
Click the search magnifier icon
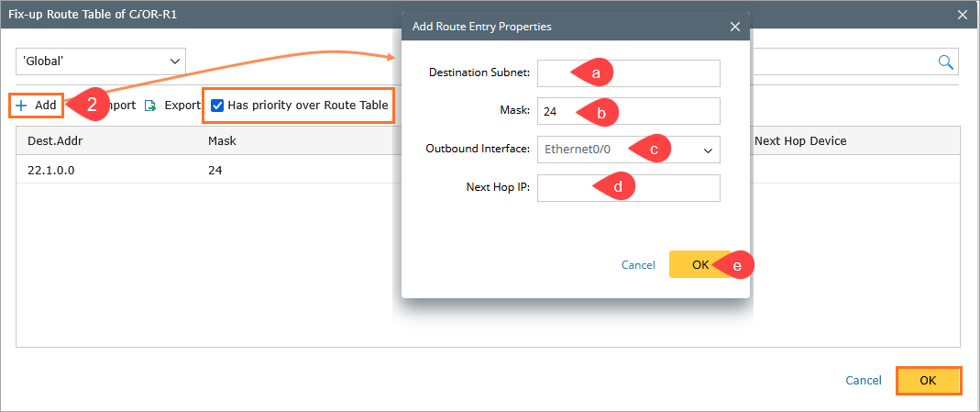tap(945, 61)
